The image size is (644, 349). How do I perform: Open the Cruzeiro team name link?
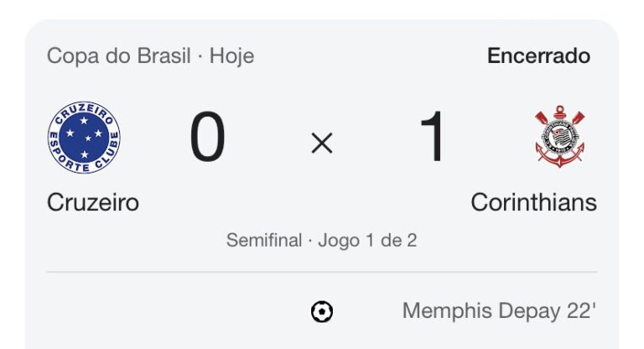point(93,202)
